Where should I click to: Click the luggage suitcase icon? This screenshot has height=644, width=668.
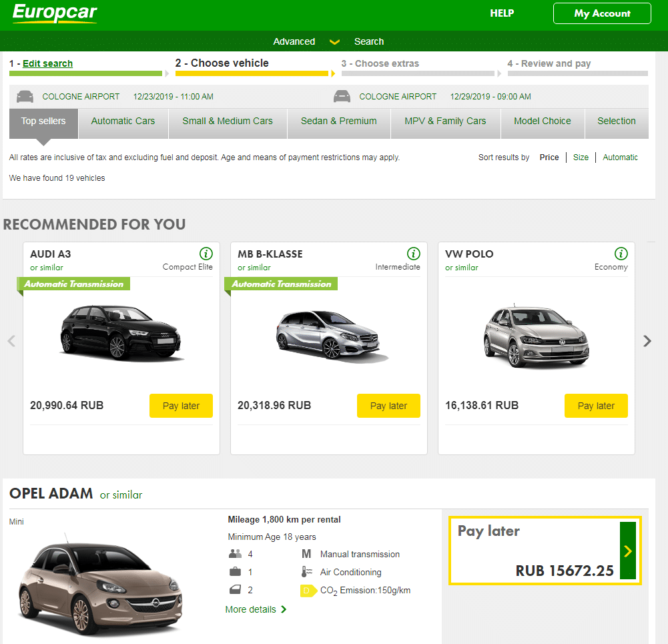[x=235, y=572]
